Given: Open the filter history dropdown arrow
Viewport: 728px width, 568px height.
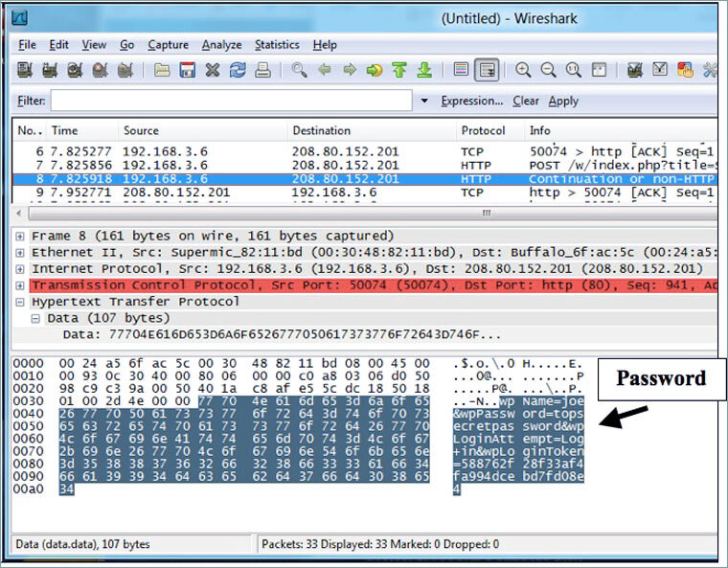Looking at the screenshot, I should point(424,101).
